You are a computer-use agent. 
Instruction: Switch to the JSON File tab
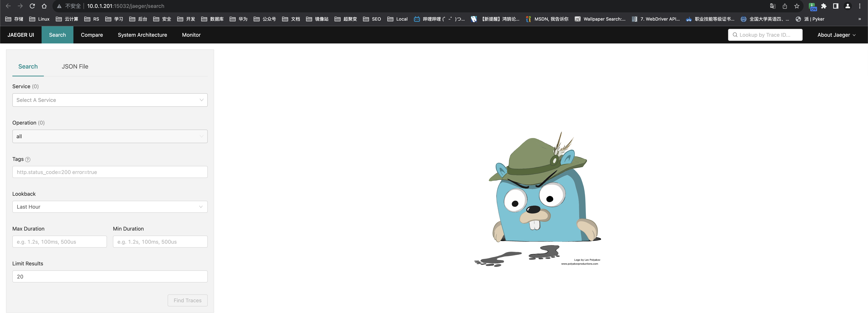click(x=75, y=66)
